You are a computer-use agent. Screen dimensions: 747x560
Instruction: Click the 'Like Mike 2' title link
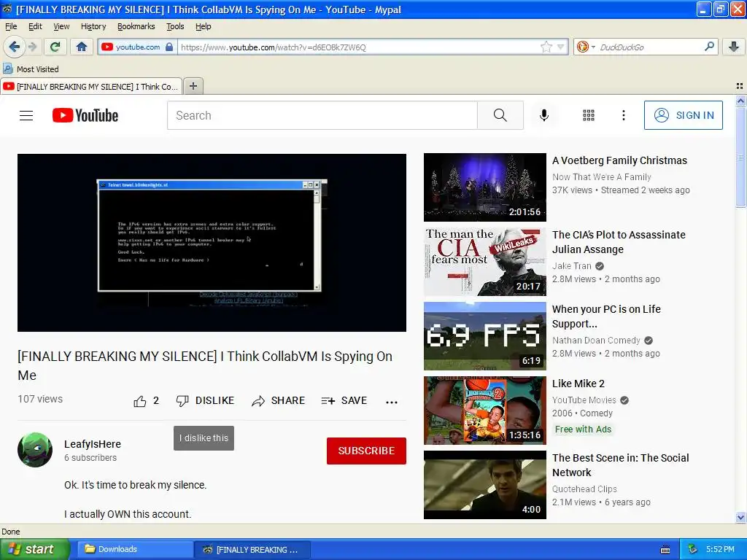point(578,384)
